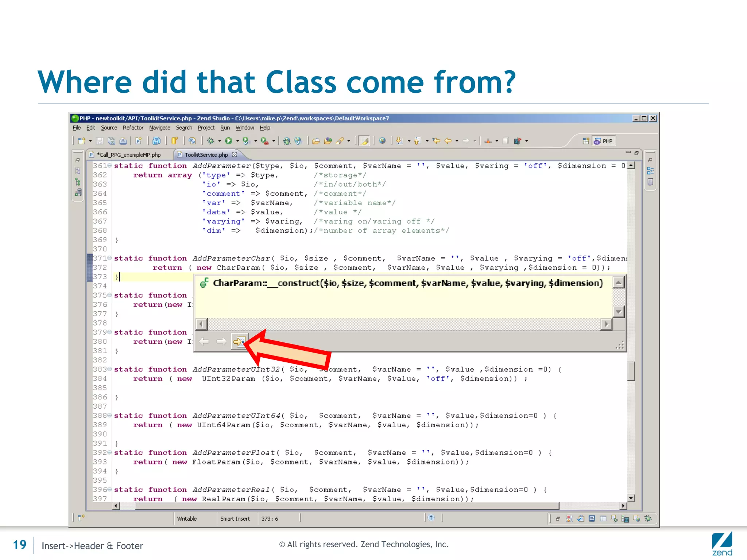Collapse the AddParameterUInt64 fold at line 388

pos(110,416)
